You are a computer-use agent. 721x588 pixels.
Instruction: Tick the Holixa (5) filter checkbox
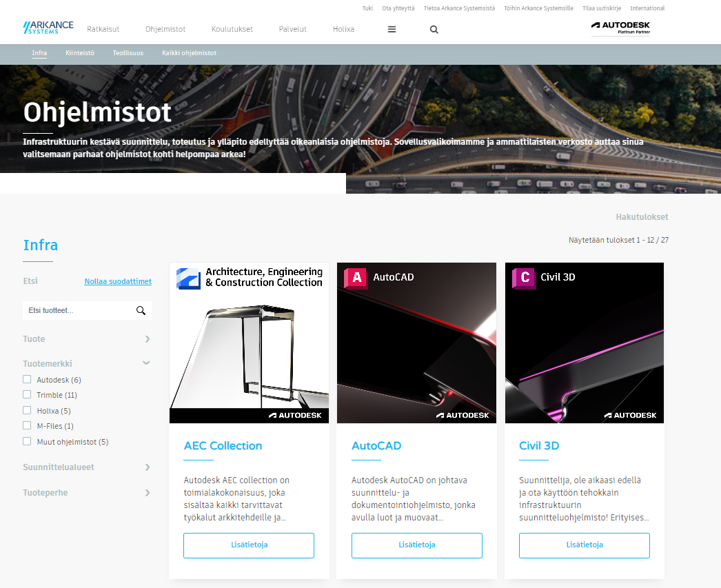(x=27, y=410)
